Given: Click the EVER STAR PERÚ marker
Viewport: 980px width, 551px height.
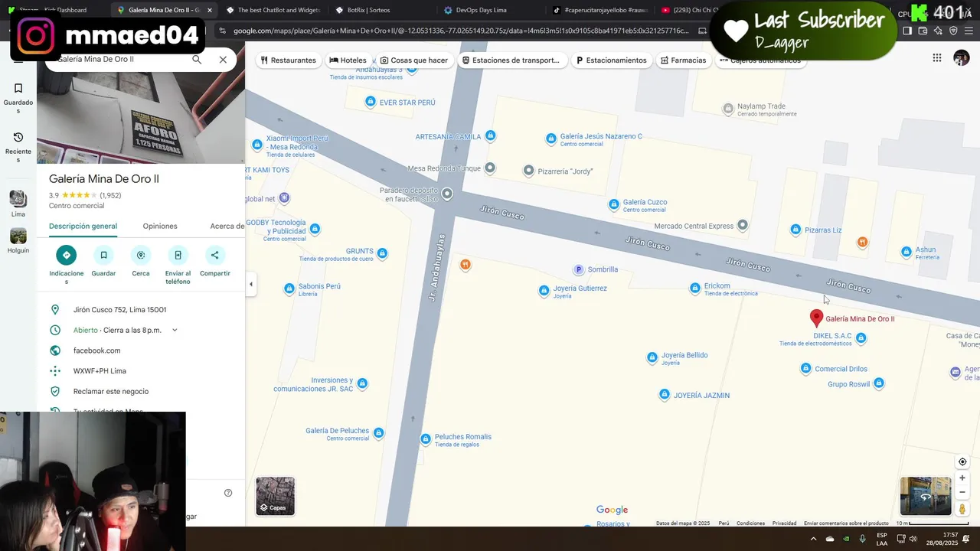Looking at the screenshot, I should [371, 102].
